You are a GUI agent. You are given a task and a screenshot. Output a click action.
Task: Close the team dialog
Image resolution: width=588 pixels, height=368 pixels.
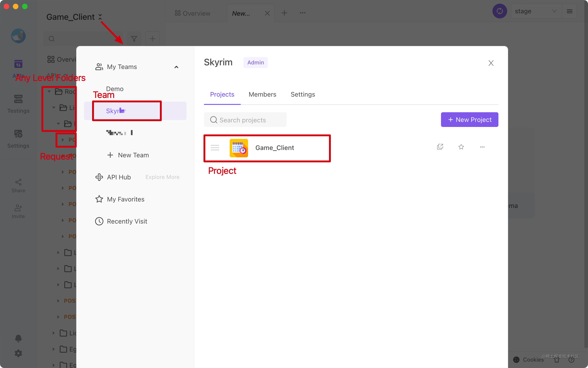[x=491, y=63]
